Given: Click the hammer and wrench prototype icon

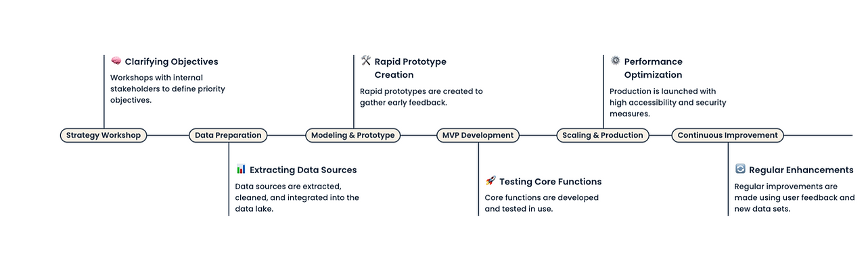Looking at the screenshot, I should pos(366,61).
